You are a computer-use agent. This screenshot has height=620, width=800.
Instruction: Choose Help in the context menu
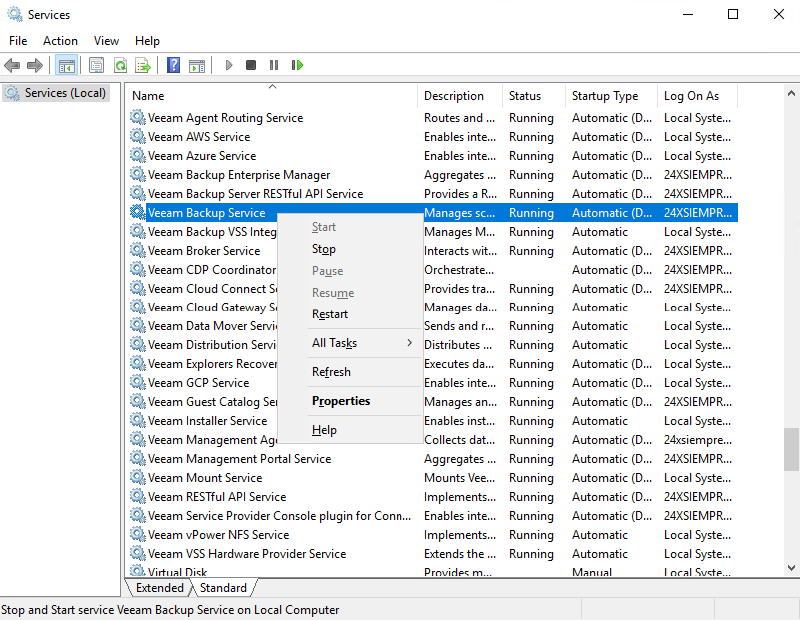tap(350, 430)
